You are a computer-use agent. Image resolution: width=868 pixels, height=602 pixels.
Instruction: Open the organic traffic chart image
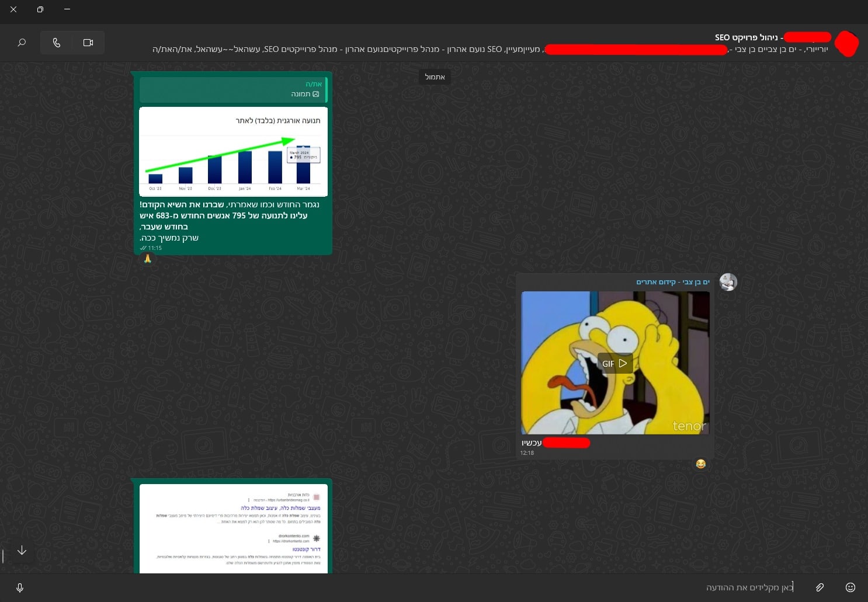pyautogui.click(x=234, y=152)
